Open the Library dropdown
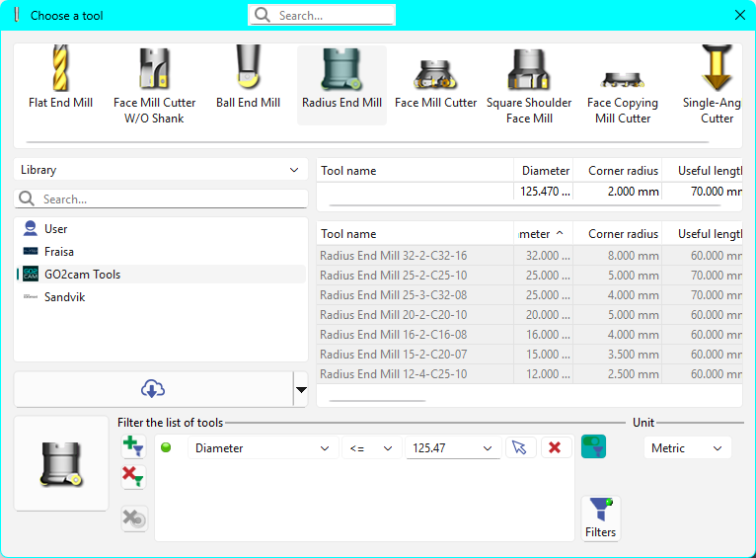 [x=161, y=170]
